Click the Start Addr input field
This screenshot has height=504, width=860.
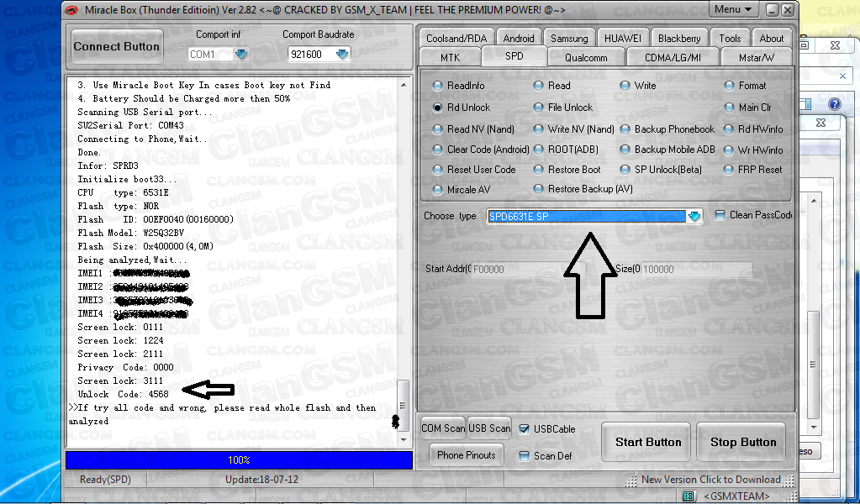[x=528, y=269]
